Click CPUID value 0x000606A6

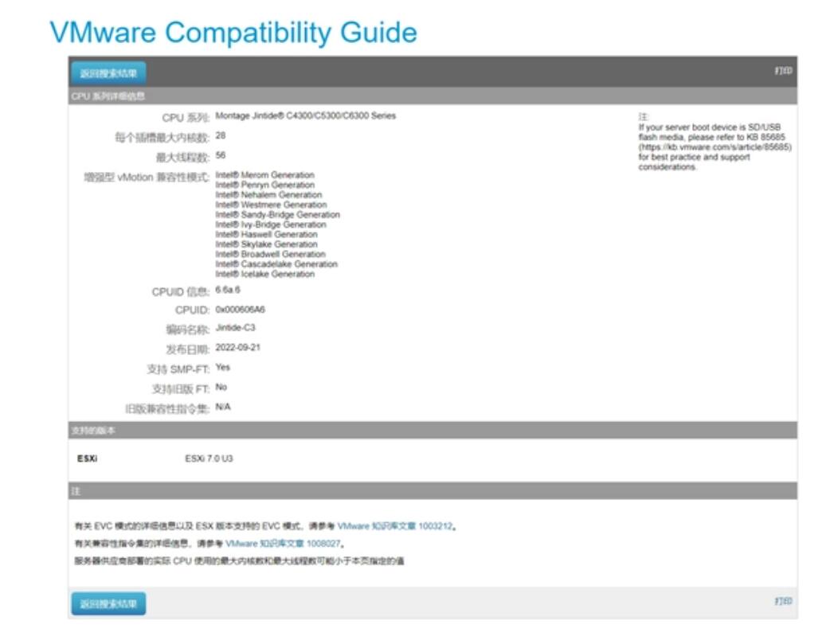coord(240,310)
